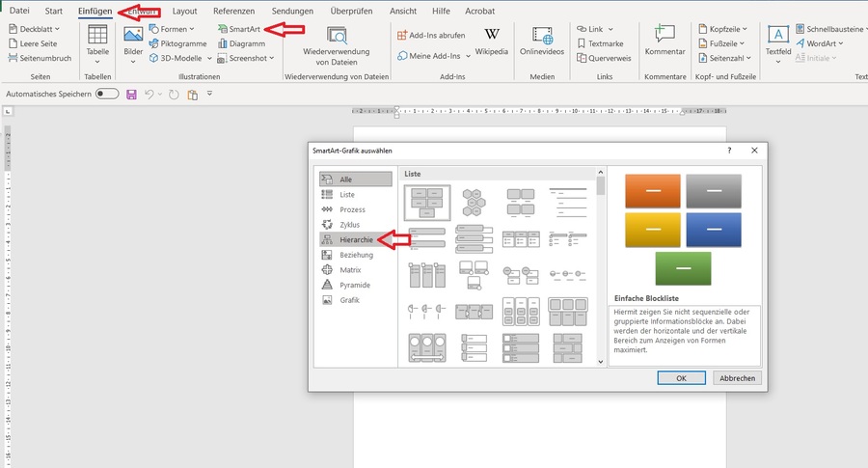Click the Onlinevideos icon

click(x=542, y=41)
